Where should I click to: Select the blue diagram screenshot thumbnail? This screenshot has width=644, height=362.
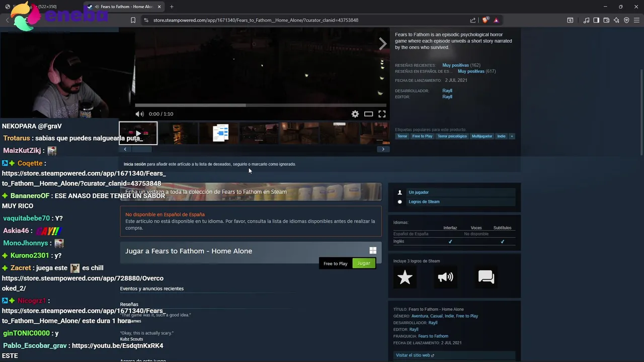(x=220, y=133)
